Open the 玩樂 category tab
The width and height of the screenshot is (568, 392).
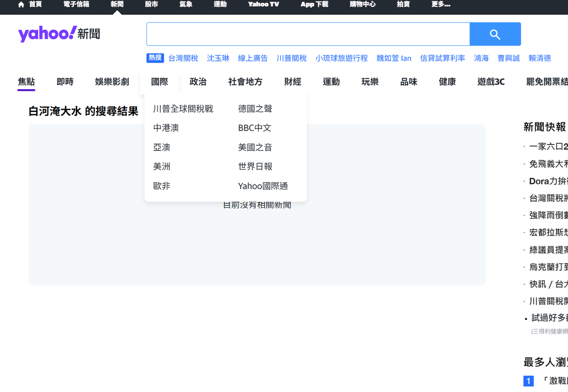pyautogui.click(x=370, y=82)
